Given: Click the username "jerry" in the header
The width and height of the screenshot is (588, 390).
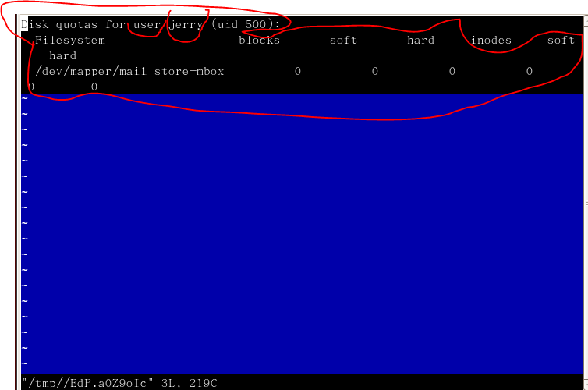Looking at the screenshot, I should click(186, 25).
